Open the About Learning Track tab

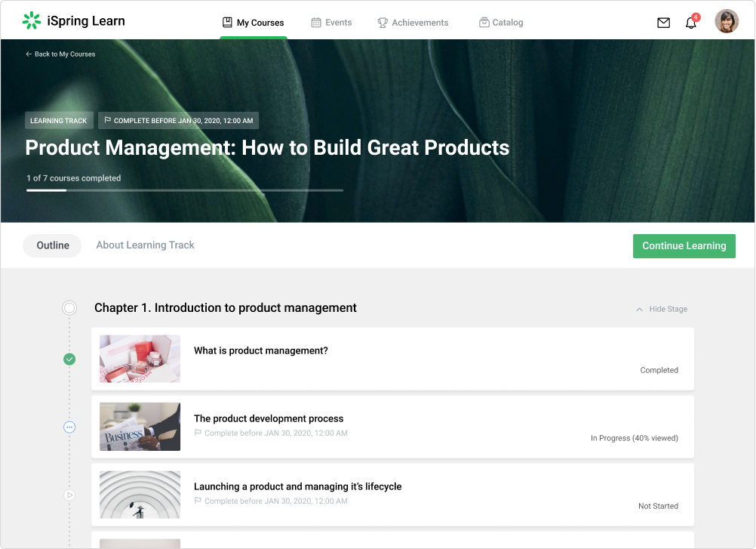pyautogui.click(x=145, y=245)
